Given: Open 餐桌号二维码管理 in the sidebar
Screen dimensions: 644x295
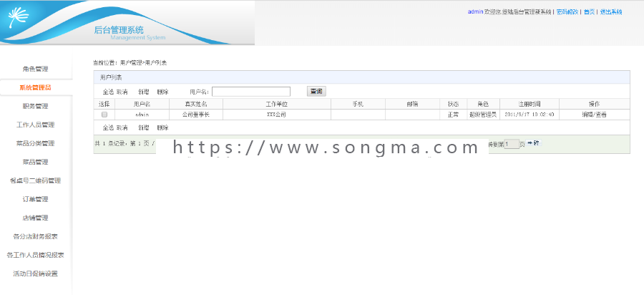Looking at the screenshot, I should click(35, 180).
